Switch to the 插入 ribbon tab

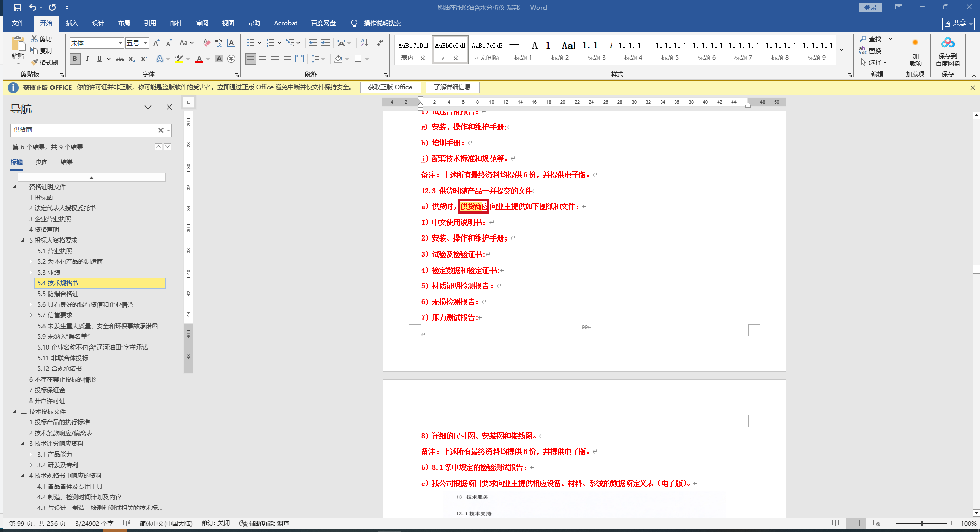click(x=72, y=23)
